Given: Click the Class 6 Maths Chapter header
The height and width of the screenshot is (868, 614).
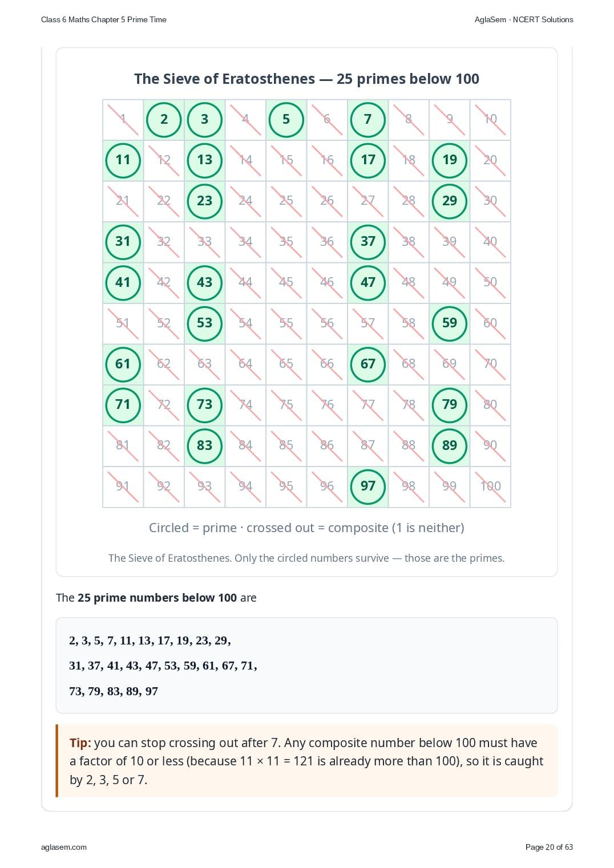Looking at the screenshot, I should [x=104, y=19].
